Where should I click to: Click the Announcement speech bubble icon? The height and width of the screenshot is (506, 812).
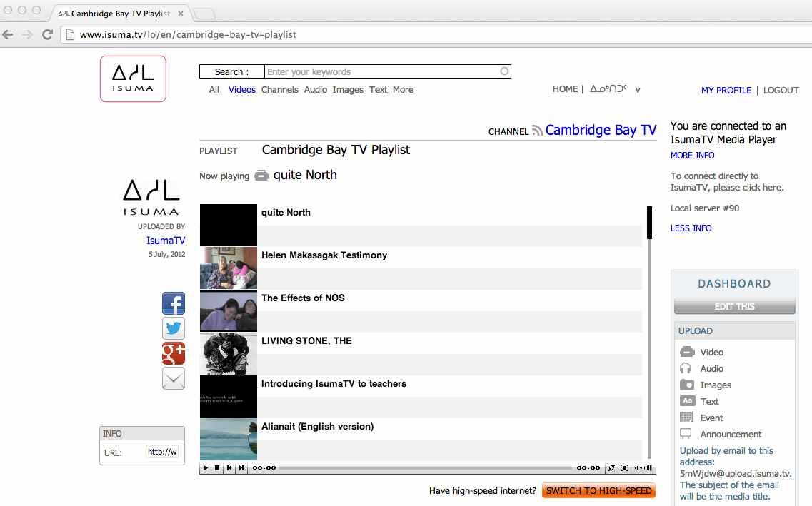tap(686, 434)
